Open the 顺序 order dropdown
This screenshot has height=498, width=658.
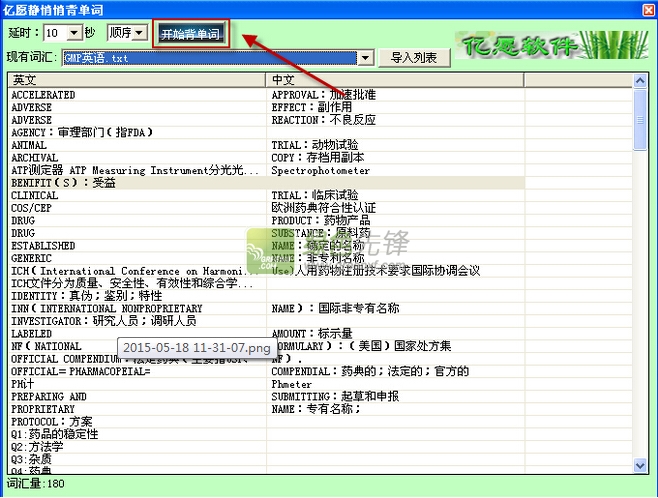[127, 33]
